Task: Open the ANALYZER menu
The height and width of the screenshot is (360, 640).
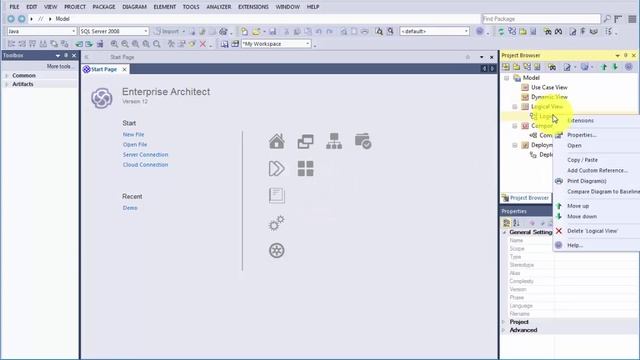Action: (219, 7)
